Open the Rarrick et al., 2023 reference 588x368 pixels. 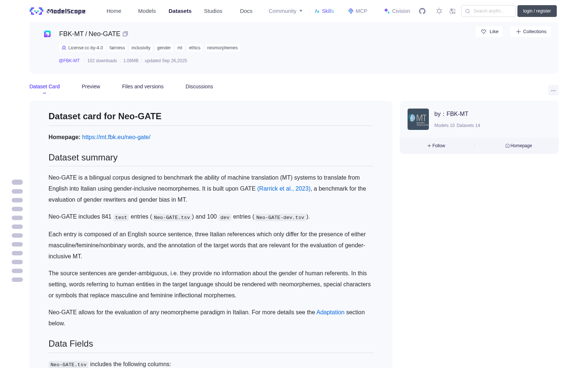284,188
